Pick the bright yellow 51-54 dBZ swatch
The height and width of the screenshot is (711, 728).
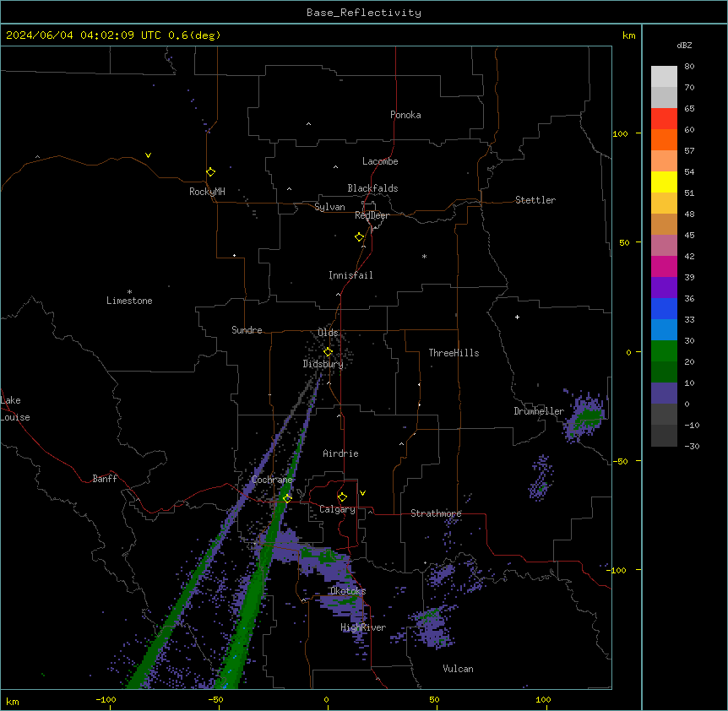pyautogui.click(x=664, y=182)
